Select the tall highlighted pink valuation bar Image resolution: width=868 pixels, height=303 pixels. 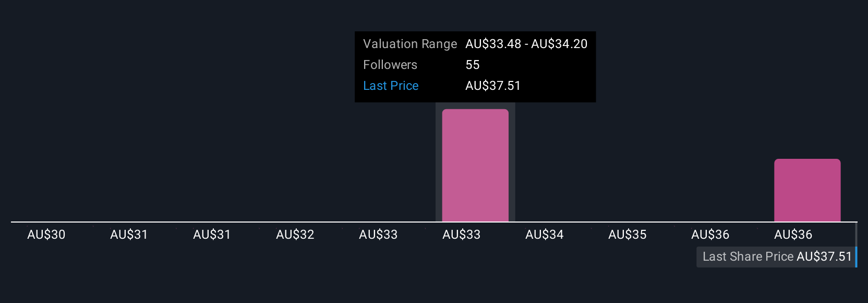pos(475,165)
